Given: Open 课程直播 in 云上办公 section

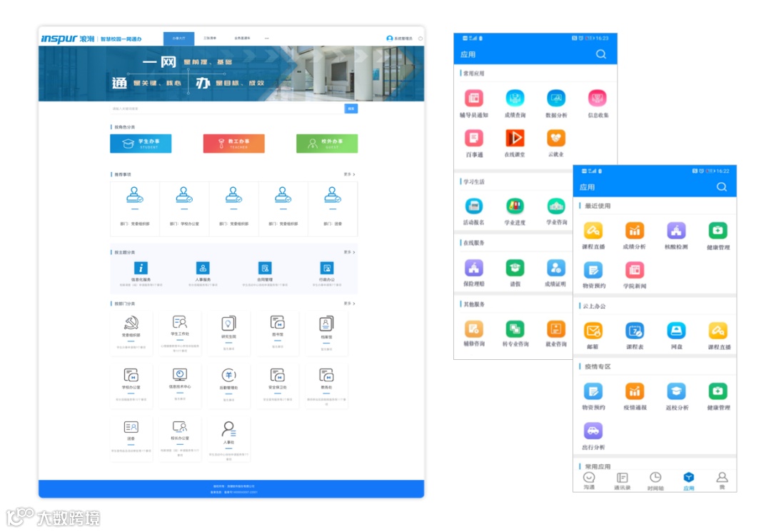Looking at the screenshot, I should click(718, 331).
